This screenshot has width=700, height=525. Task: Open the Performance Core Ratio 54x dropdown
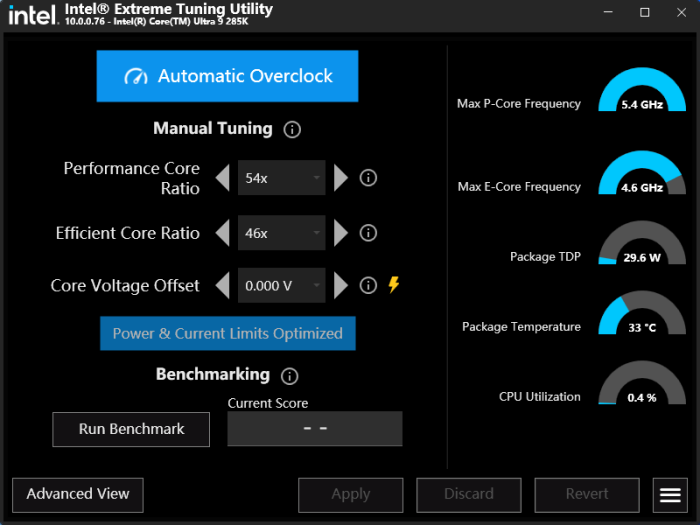click(x=281, y=178)
